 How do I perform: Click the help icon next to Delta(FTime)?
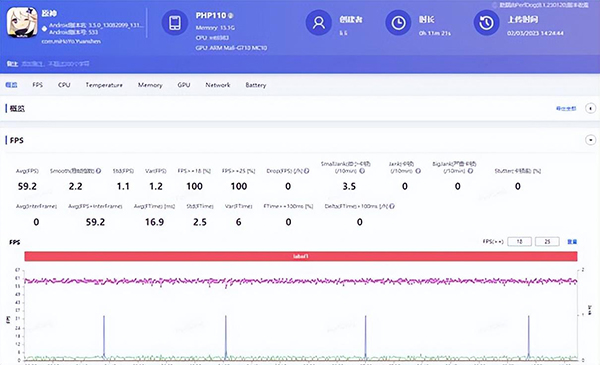click(x=392, y=206)
